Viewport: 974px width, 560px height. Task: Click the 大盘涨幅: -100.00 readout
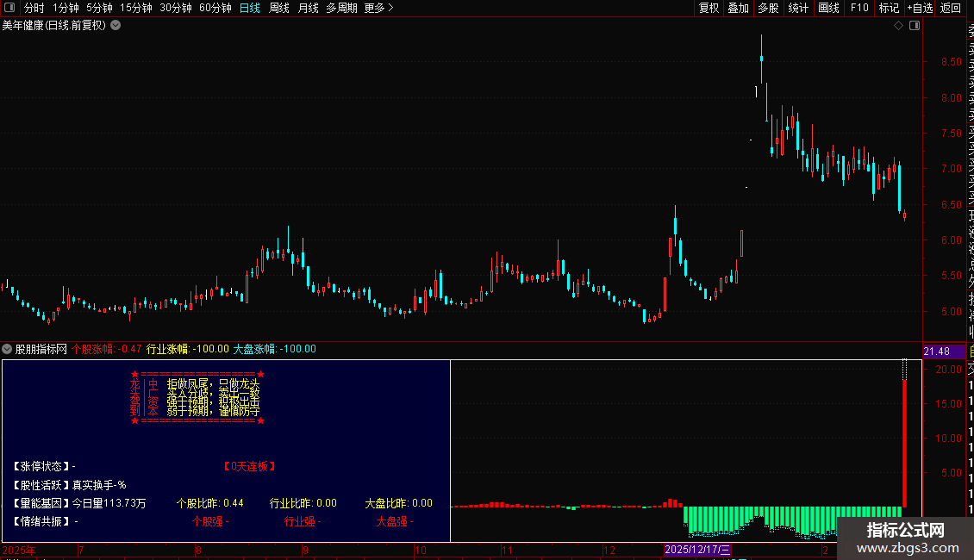[x=275, y=349]
